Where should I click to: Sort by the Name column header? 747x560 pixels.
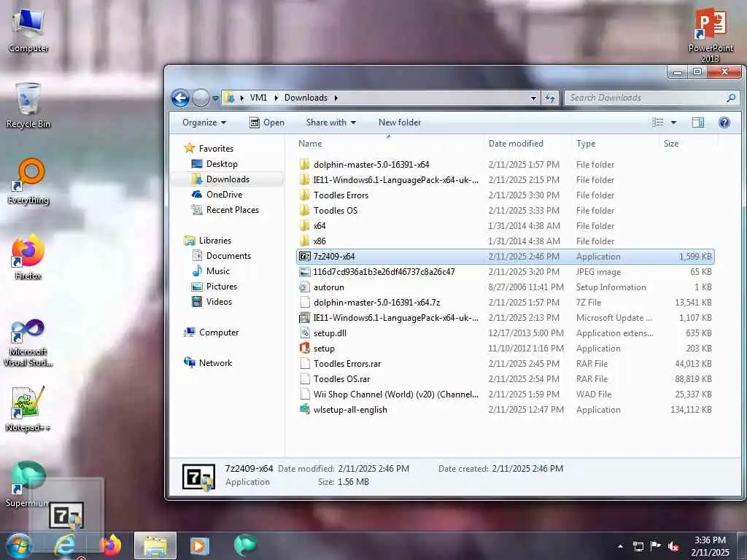(x=390, y=144)
